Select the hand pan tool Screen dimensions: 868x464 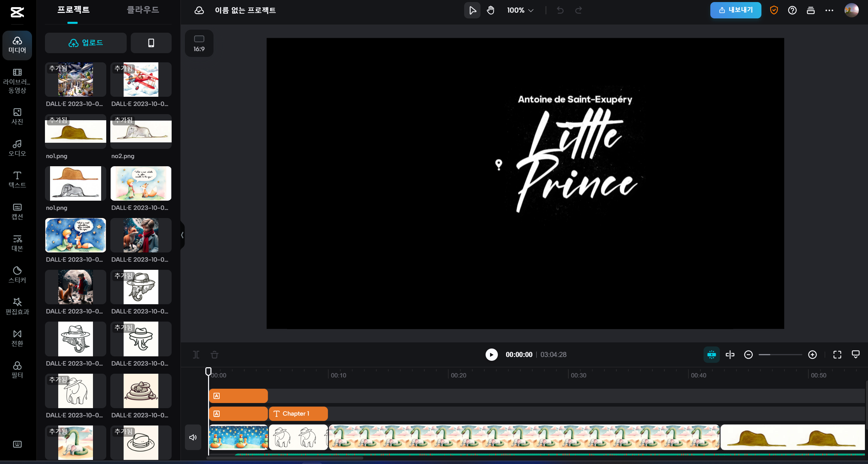[490, 10]
